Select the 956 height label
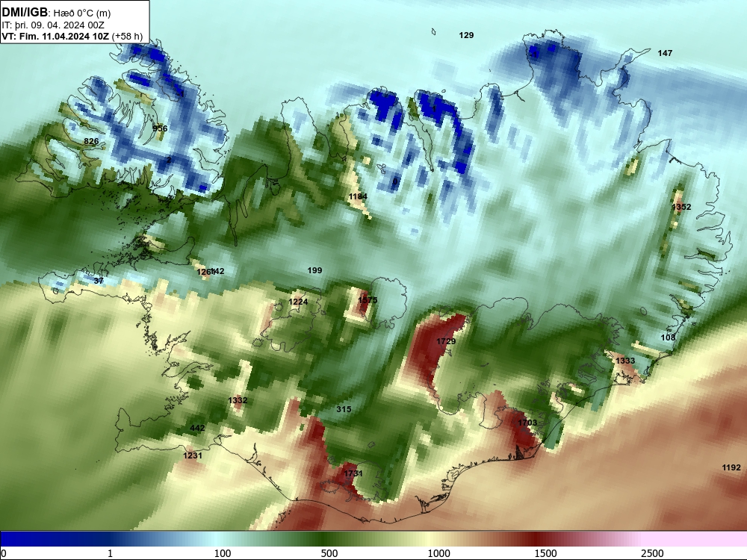The width and height of the screenshot is (747, 560). (160, 128)
